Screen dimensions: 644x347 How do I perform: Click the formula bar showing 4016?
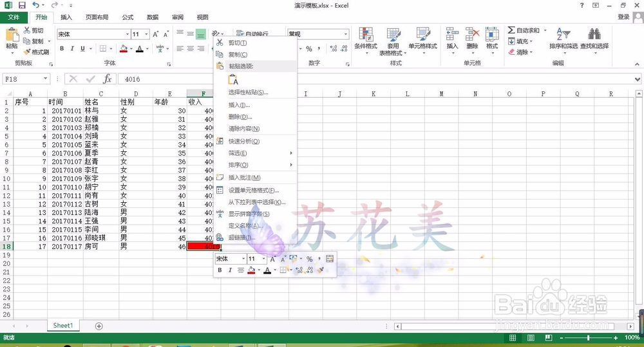[375, 79]
